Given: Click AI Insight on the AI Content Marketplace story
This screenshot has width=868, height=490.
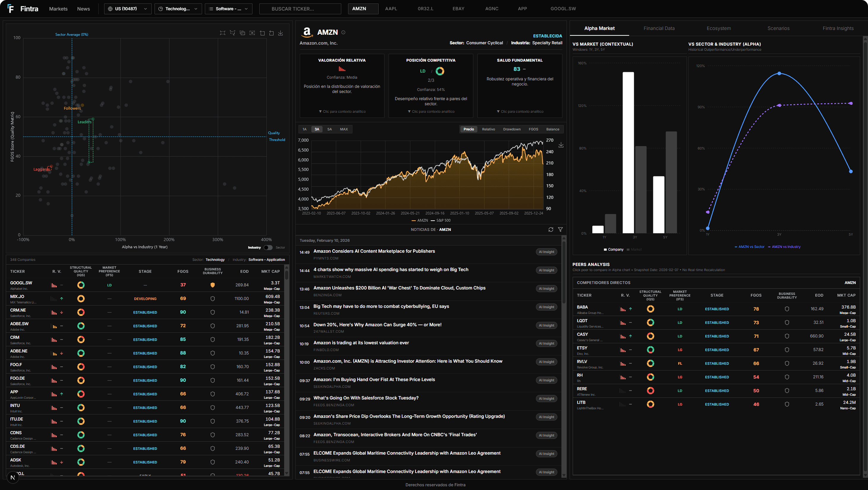Looking at the screenshot, I should point(546,252).
